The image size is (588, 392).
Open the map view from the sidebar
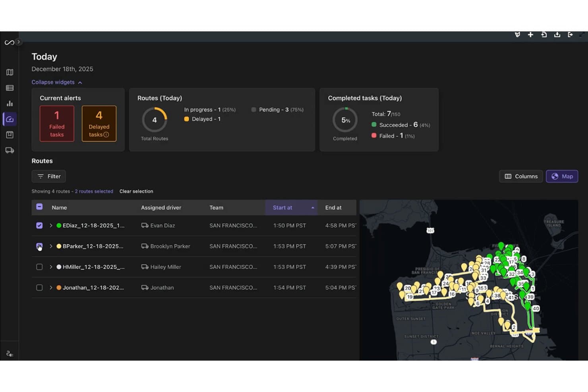(x=10, y=72)
